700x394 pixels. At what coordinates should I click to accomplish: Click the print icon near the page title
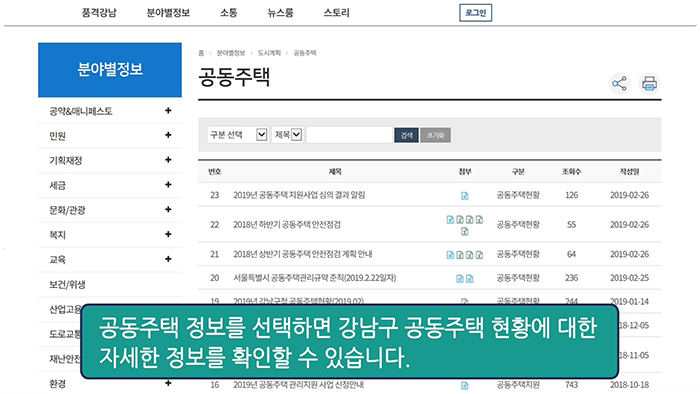click(x=649, y=84)
